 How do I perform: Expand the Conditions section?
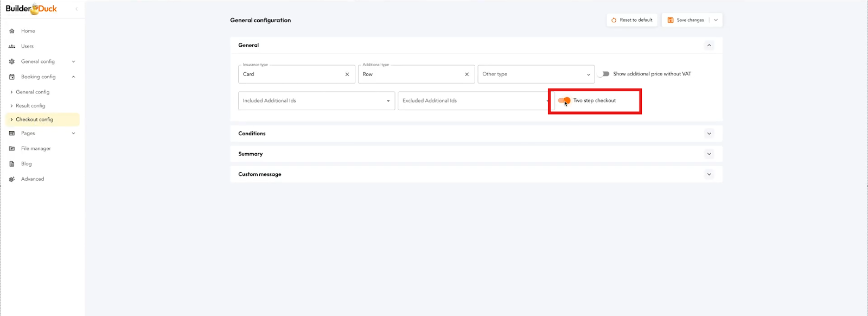709,134
